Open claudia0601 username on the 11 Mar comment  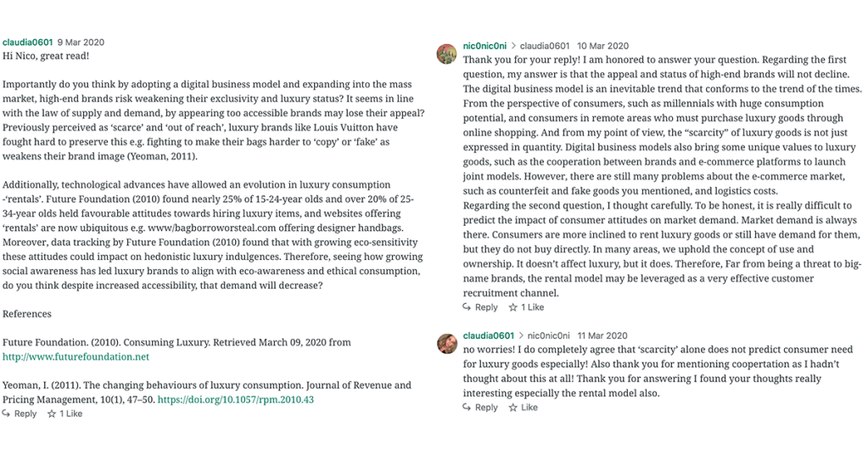click(x=489, y=335)
